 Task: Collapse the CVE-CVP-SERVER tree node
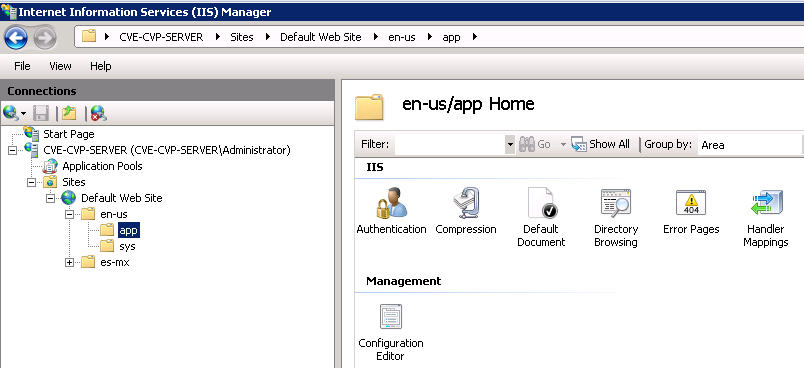tap(13, 150)
